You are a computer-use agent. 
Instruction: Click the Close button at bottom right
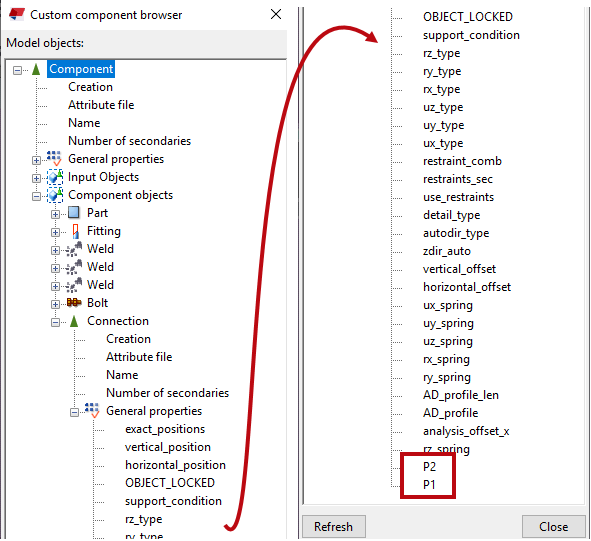pyautogui.click(x=553, y=526)
